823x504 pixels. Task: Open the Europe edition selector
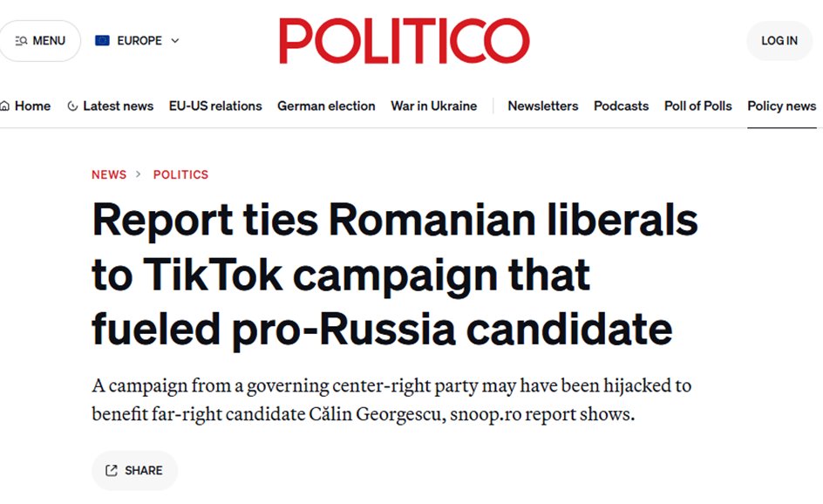click(x=137, y=40)
